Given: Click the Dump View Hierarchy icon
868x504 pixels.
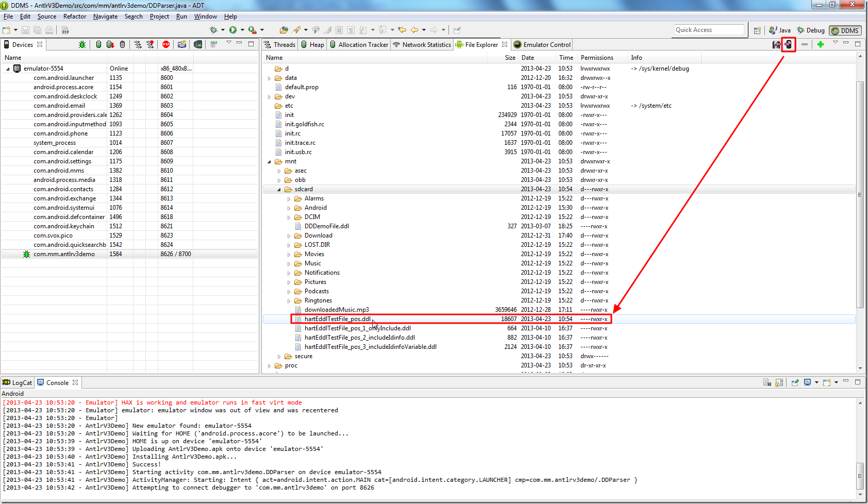Looking at the screenshot, I should [198, 45].
